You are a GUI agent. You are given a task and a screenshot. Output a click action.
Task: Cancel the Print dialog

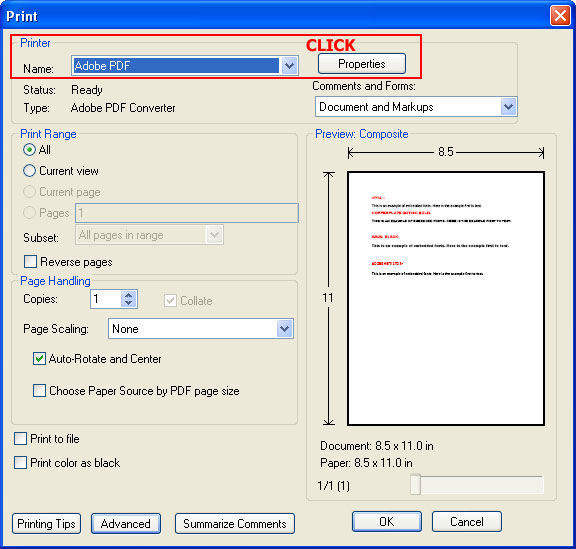[x=467, y=521]
